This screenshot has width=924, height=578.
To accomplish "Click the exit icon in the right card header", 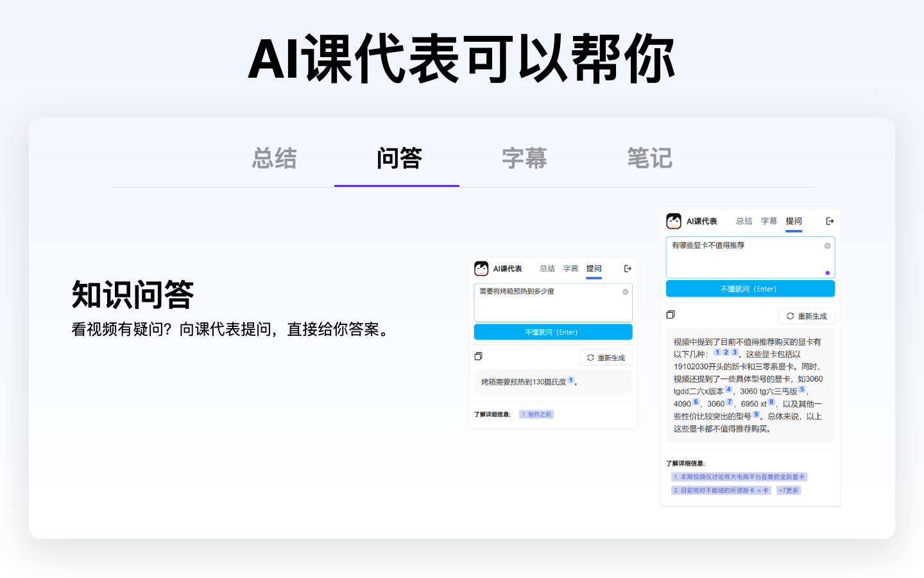I will 830,221.
